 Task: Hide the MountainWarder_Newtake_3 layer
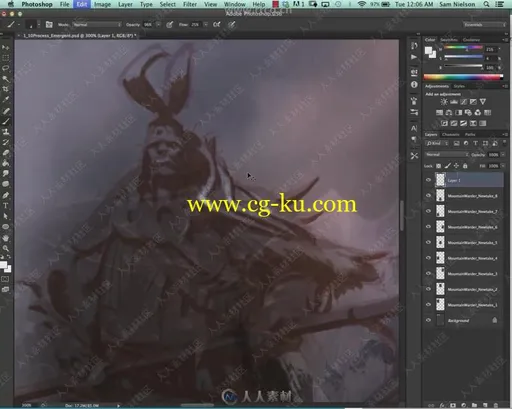click(428, 273)
